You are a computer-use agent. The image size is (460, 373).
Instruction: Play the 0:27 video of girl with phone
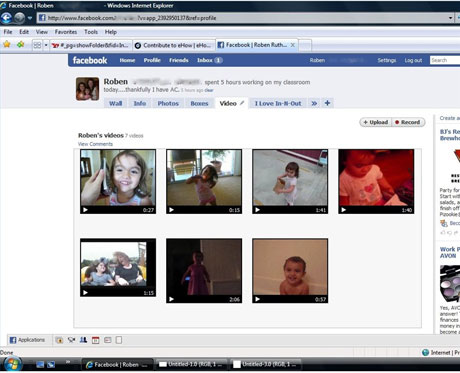coord(118,181)
